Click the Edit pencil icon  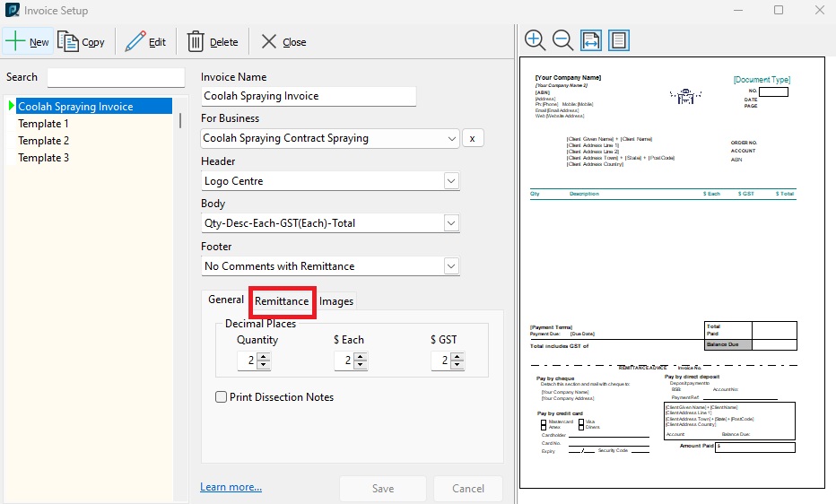tap(135, 41)
